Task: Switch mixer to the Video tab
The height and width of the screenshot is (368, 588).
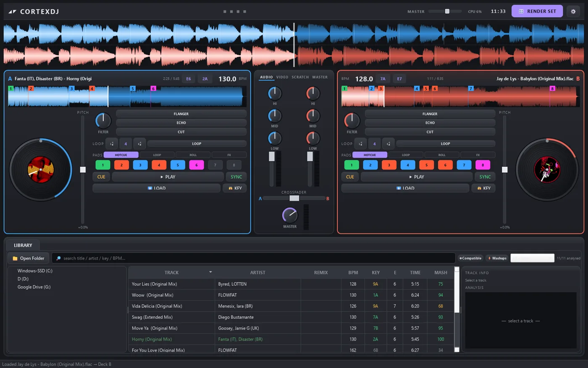Action: (282, 77)
